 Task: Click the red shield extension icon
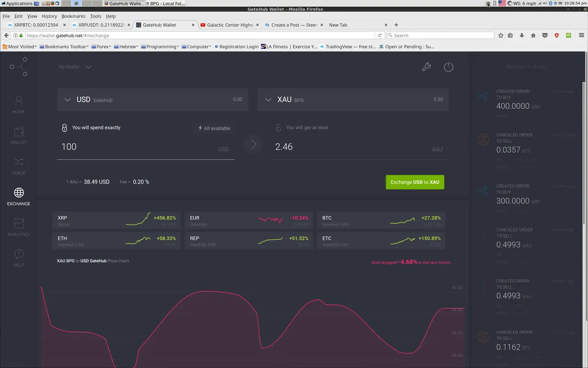(557, 35)
